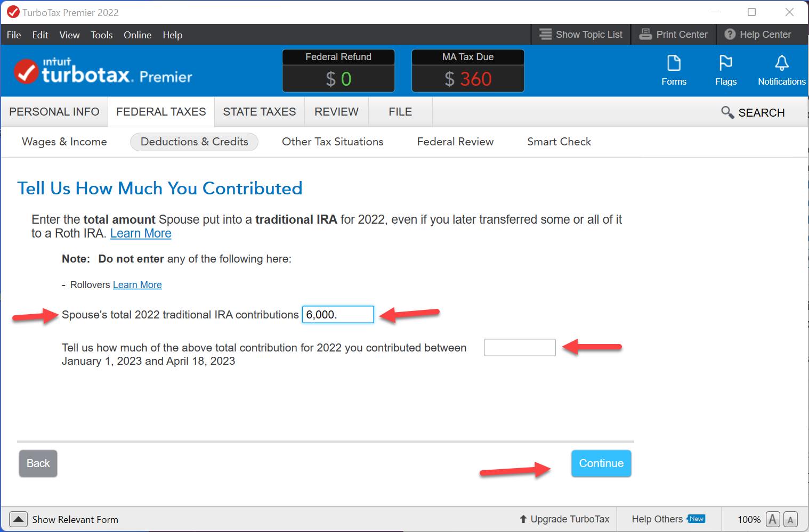Switch to the Personal Info tab

tap(54, 112)
